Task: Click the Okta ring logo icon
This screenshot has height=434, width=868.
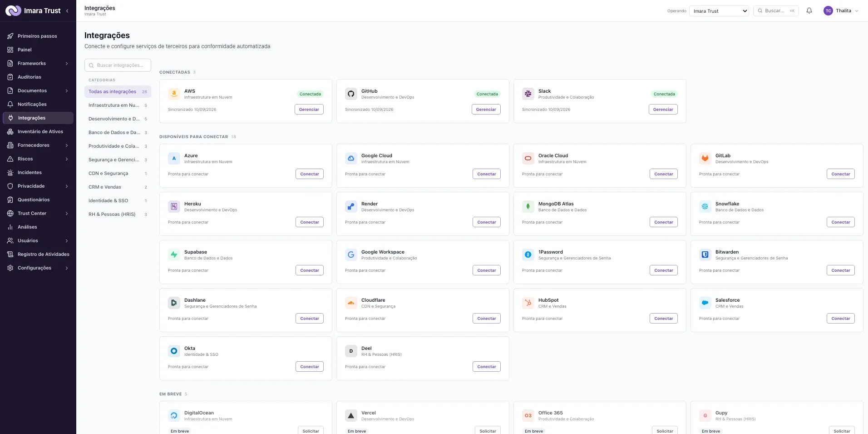Action: 174,351
